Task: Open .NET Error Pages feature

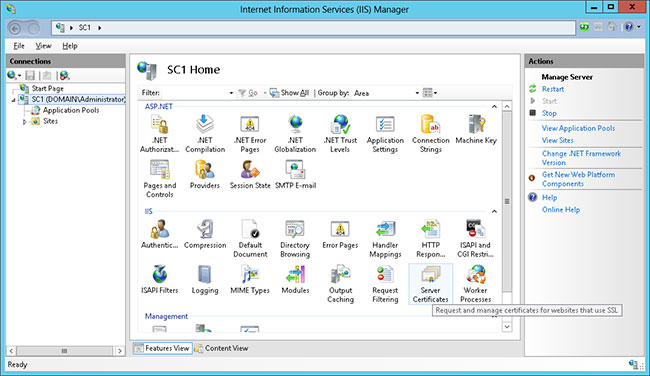Action: coord(250,133)
